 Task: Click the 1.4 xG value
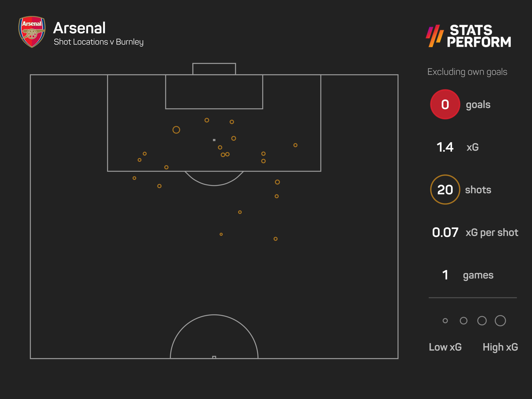445,147
